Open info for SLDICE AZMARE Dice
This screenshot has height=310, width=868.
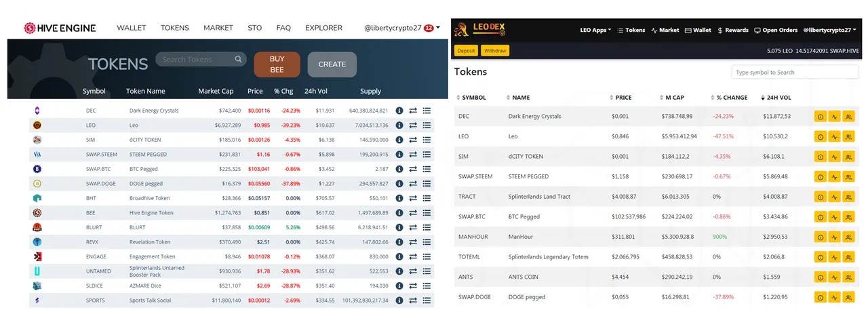pos(399,286)
